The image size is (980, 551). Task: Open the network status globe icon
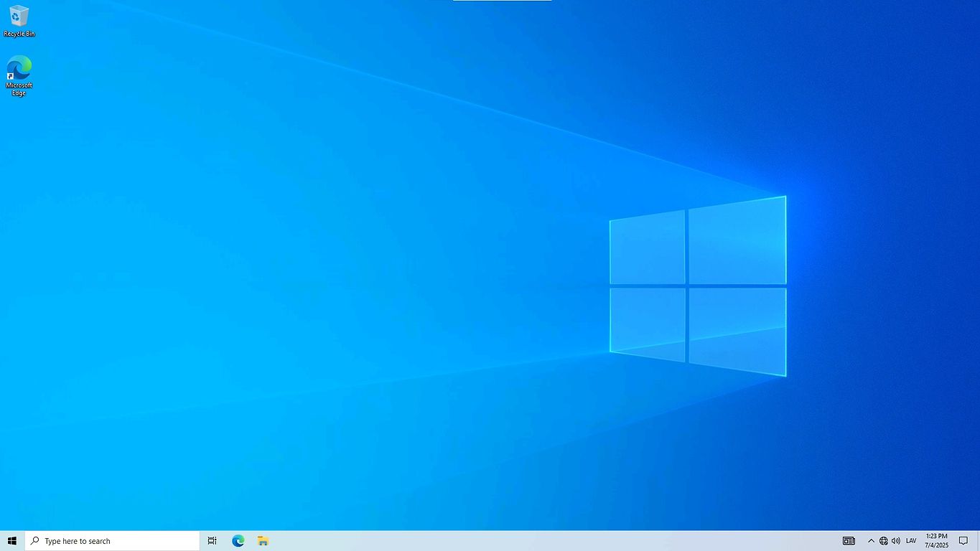coord(884,541)
